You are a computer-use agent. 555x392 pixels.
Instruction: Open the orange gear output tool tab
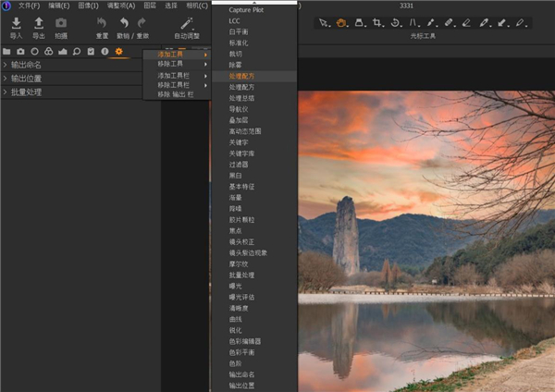pos(118,51)
